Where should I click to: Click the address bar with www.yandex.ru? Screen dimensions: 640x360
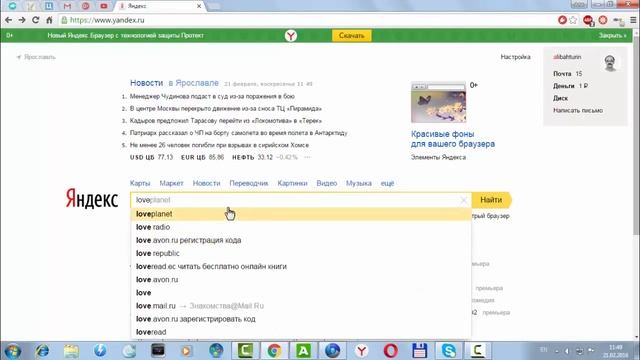(306, 20)
